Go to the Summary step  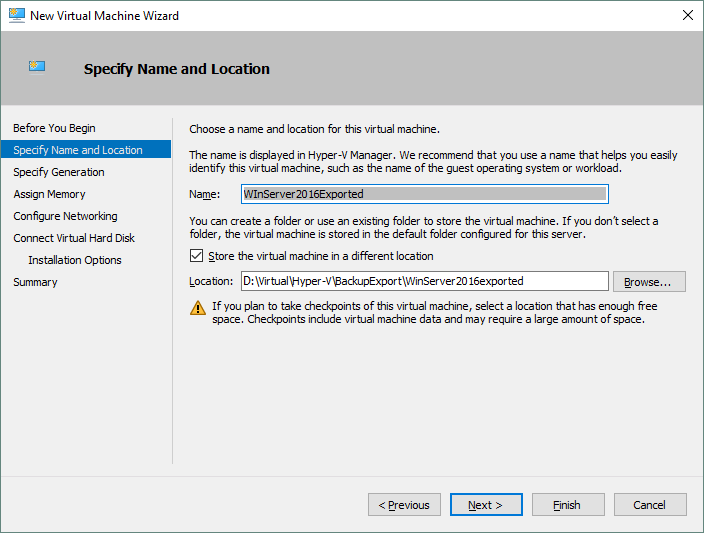pos(35,282)
